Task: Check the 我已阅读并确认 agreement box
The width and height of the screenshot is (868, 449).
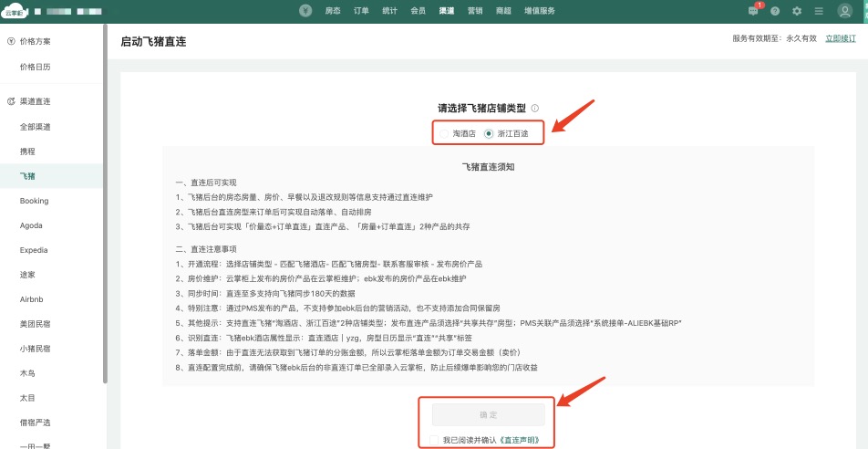Action: (x=434, y=440)
